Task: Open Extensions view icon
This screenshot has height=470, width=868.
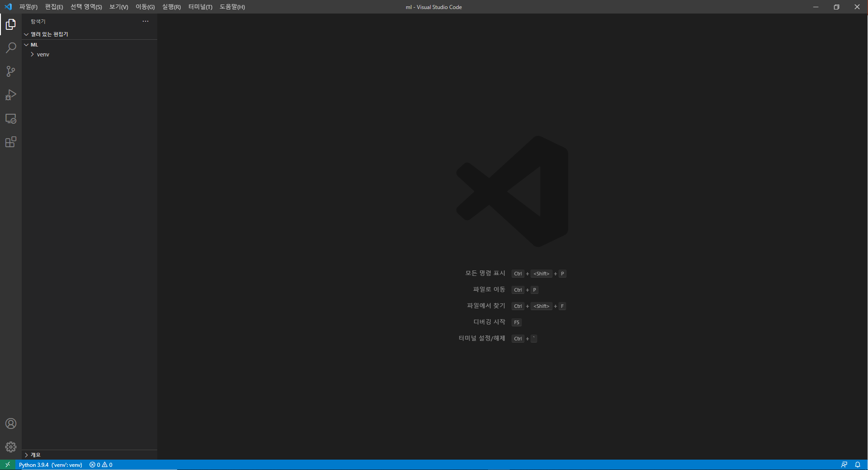Action: tap(11, 142)
